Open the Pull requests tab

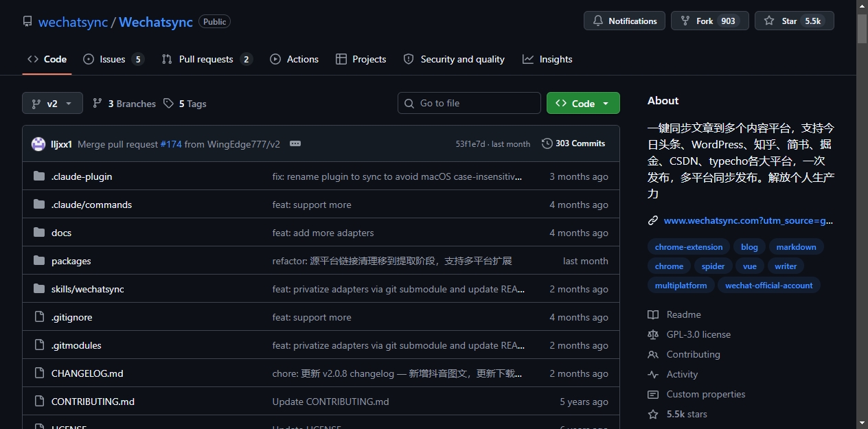(207, 59)
